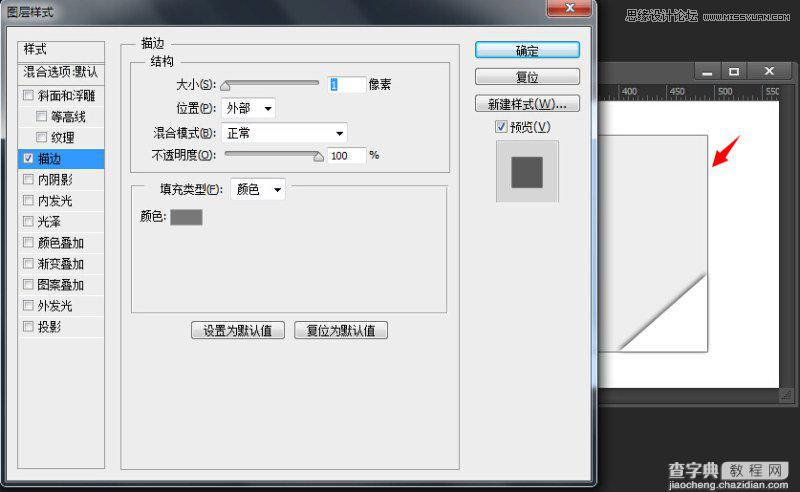The width and height of the screenshot is (800, 492).
Task: Enable the 图案叠加 checkbox
Action: click(29, 284)
